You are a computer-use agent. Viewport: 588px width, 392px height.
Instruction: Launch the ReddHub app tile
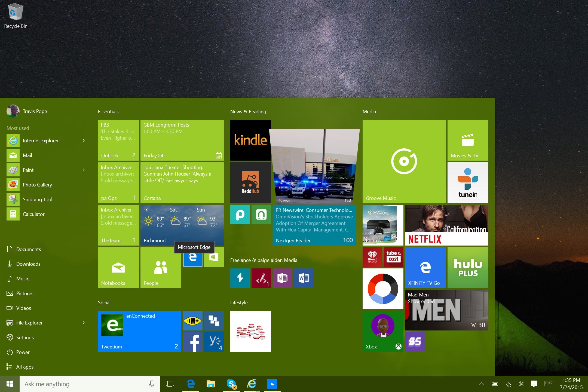(x=250, y=182)
